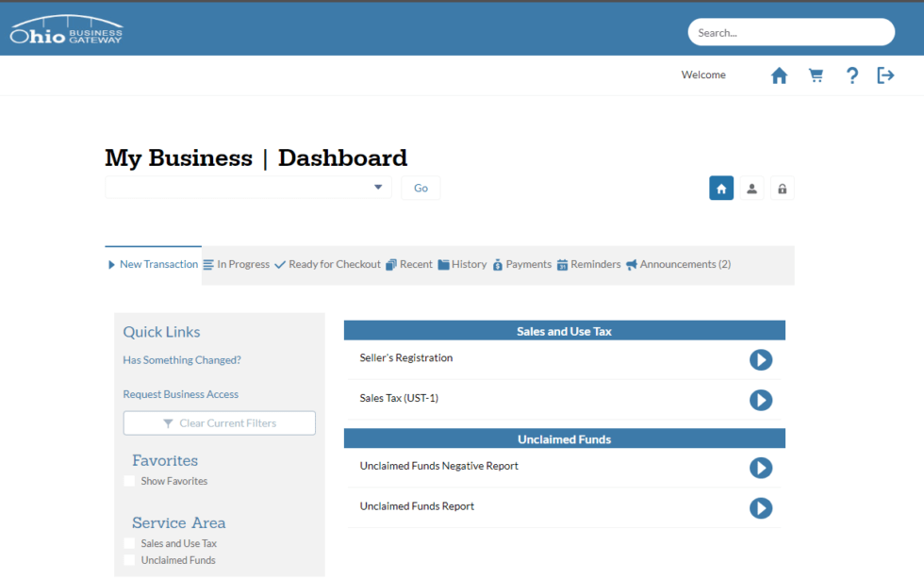Click the padlock security icon button
The width and height of the screenshot is (924, 579).
[x=782, y=189]
